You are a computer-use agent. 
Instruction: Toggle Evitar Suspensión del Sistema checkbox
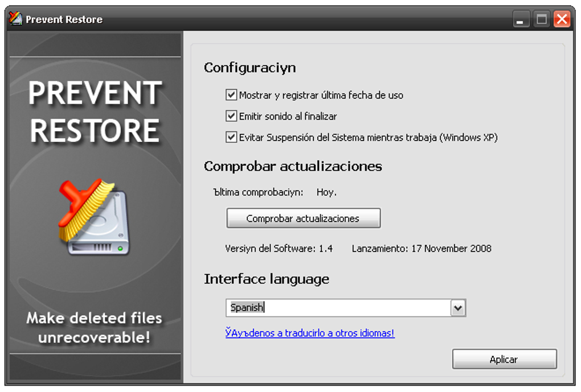231,137
